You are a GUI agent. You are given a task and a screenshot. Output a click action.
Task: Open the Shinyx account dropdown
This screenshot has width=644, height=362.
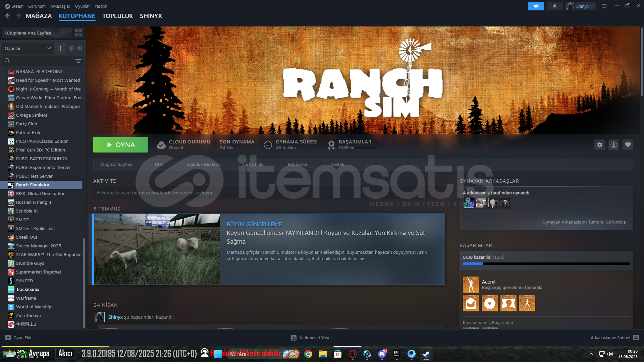point(585,6)
